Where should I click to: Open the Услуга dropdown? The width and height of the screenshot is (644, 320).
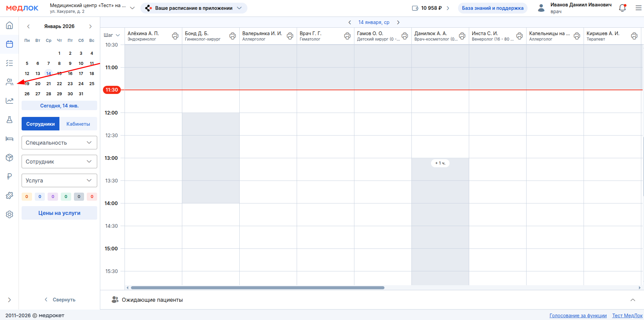(59, 180)
